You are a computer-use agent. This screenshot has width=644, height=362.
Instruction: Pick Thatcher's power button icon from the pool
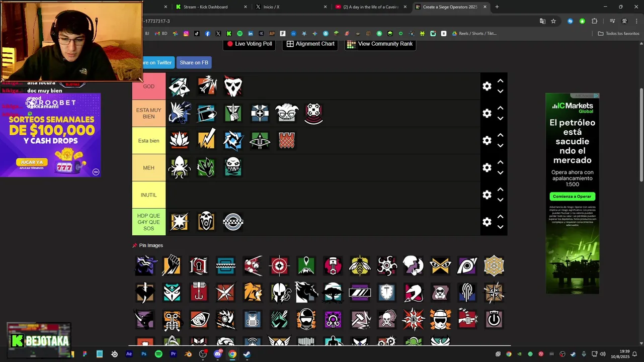click(x=494, y=319)
